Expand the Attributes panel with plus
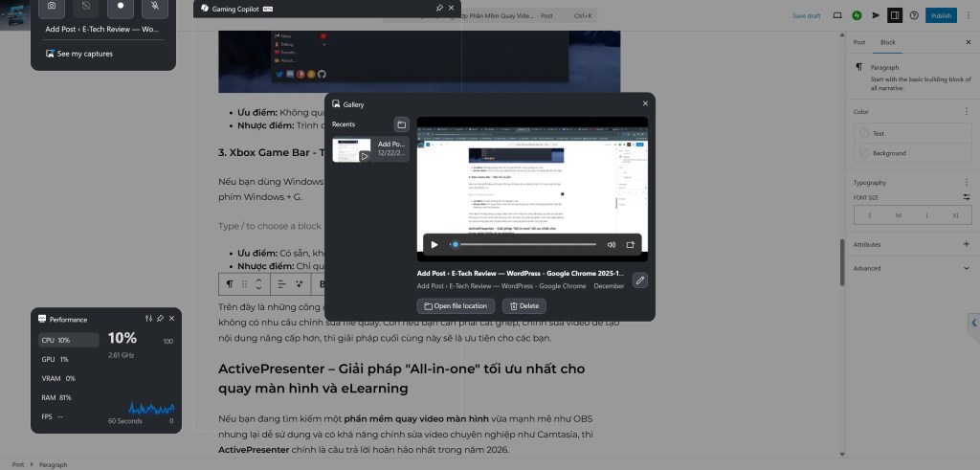 tap(966, 244)
